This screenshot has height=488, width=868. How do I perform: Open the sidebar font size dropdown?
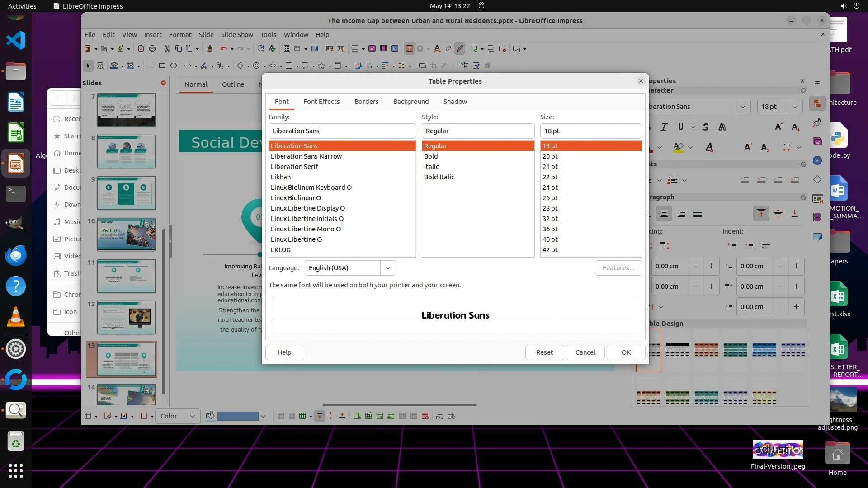(x=794, y=107)
